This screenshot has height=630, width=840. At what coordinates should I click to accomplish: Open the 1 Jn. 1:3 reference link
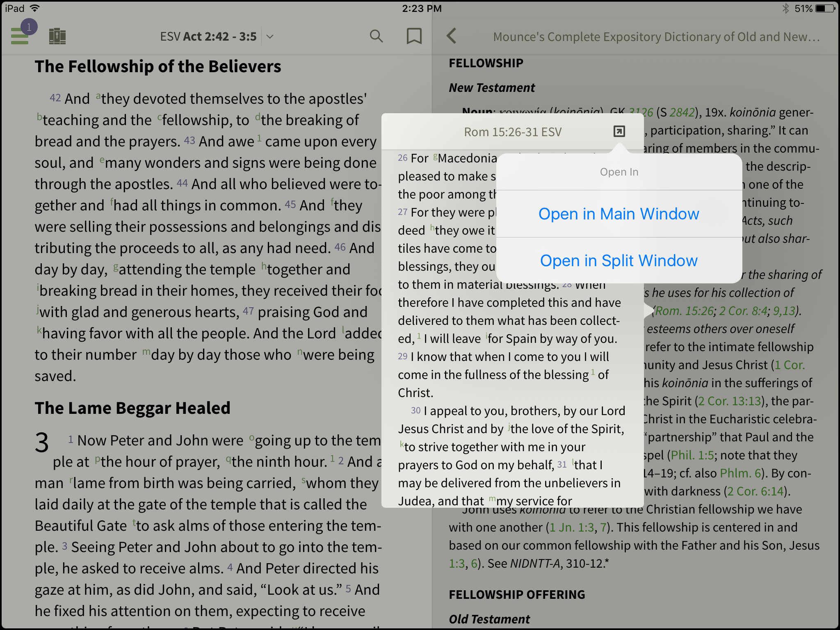(571, 527)
